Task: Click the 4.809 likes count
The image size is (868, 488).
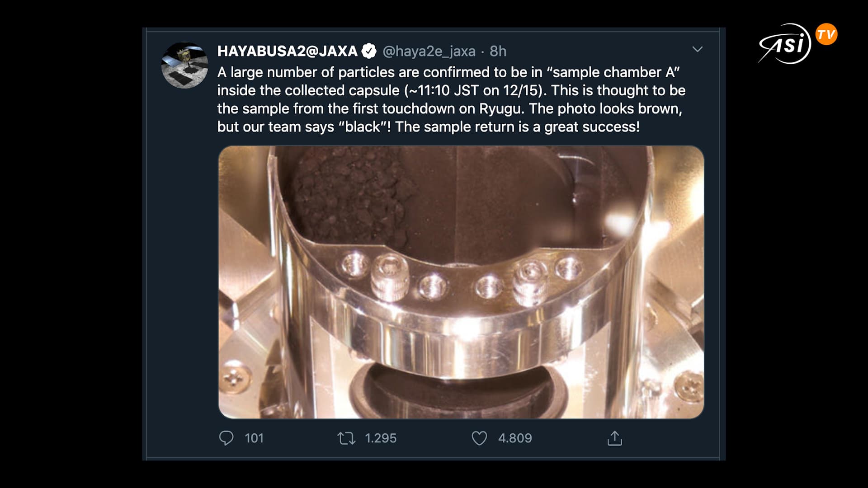Action: (x=515, y=438)
